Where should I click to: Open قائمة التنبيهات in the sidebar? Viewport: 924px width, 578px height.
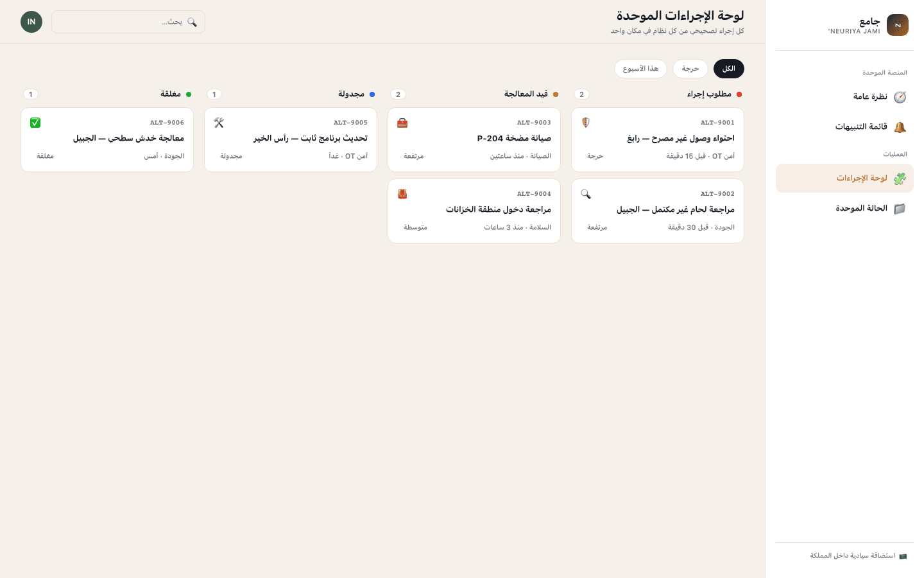pyautogui.click(x=844, y=127)
